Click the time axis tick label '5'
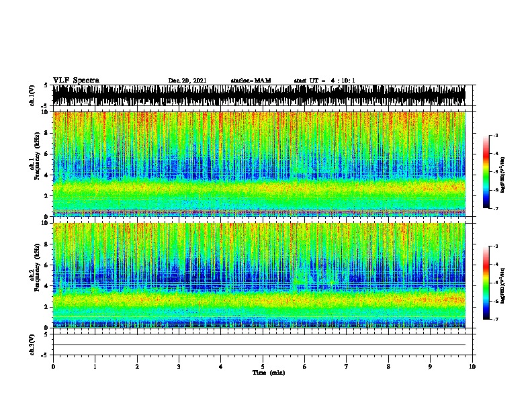The image size is (532, 411). pyautogui.click(x=263, y=367)
